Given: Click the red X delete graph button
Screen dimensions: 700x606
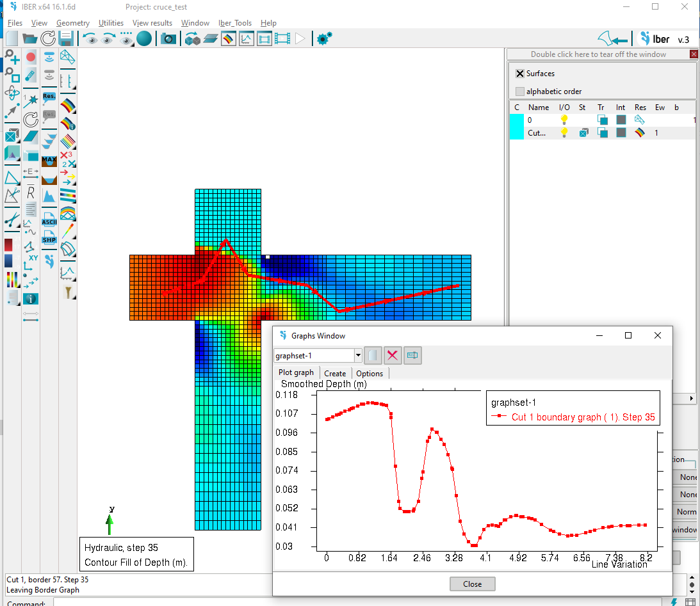Looking at the screenshot, I should 393,355.
